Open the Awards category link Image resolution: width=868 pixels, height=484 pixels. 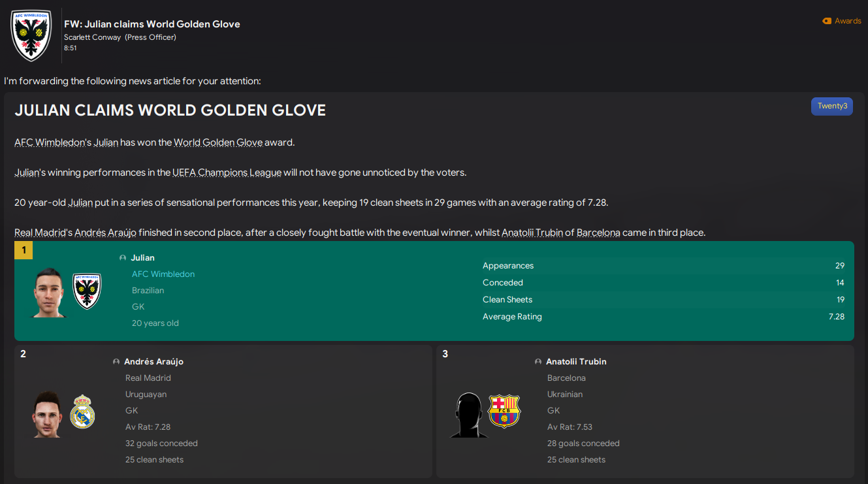point(848,22)
